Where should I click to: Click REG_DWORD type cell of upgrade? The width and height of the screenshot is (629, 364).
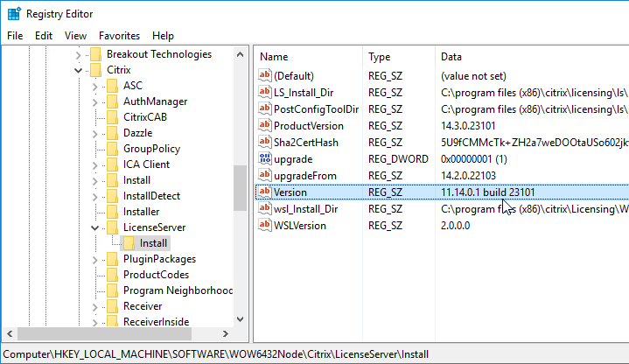click(398, 159)
